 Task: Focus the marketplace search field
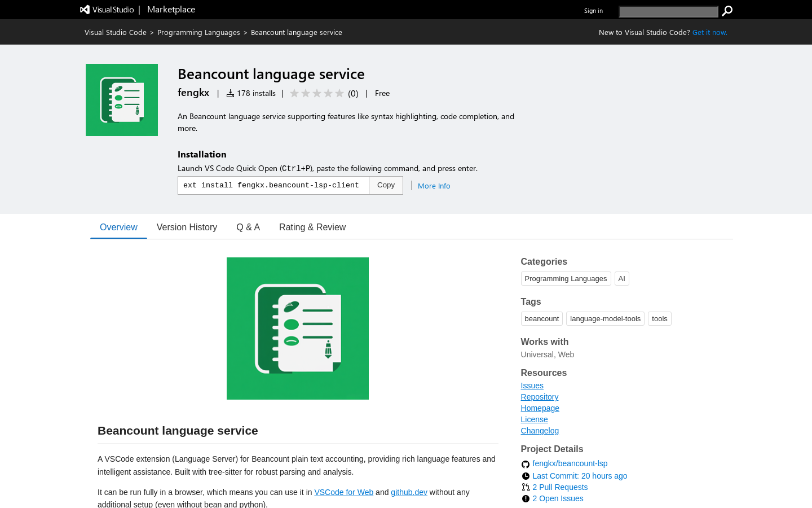(668, 11)
